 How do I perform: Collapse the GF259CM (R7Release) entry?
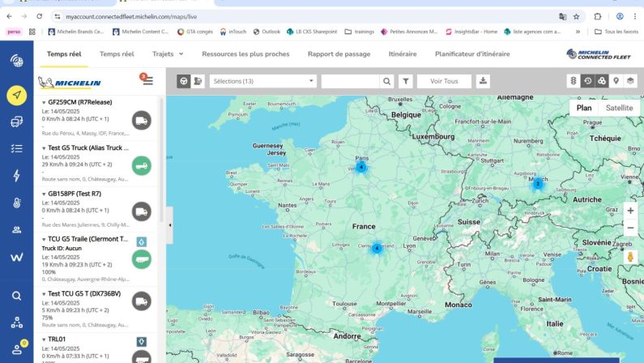44,103
